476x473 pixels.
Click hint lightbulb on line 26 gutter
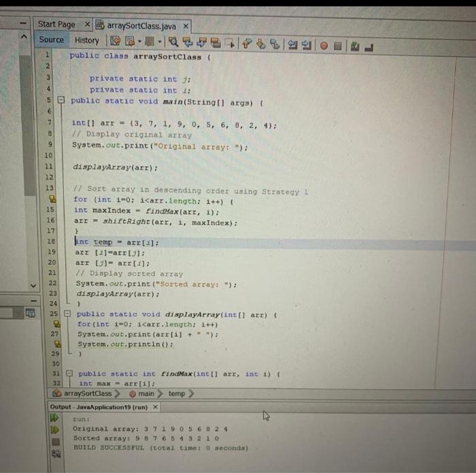[56, 323]
